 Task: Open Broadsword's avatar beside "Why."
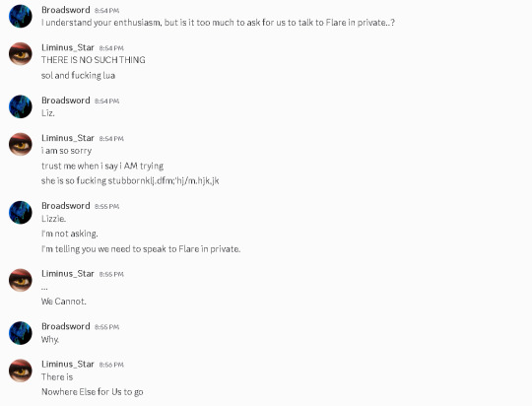click(x=21, y=333)
